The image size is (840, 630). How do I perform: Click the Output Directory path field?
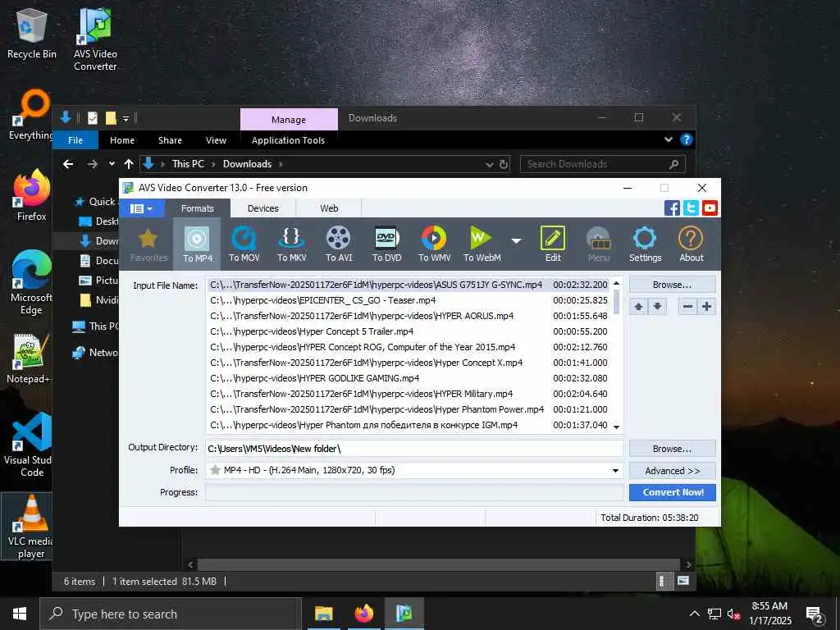414,449
